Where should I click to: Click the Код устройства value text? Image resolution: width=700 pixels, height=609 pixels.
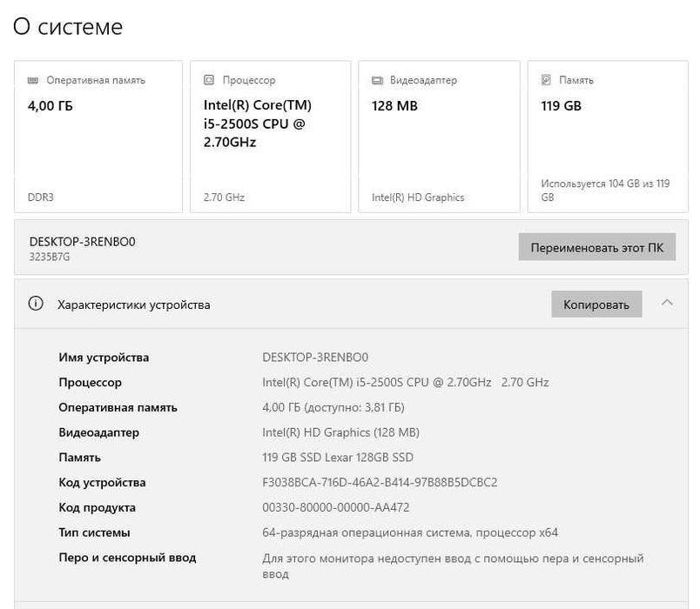coord(379,482)
